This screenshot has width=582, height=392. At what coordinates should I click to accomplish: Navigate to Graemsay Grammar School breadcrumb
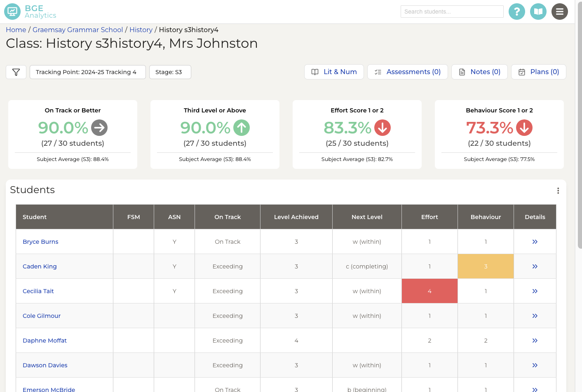[77, 30]
